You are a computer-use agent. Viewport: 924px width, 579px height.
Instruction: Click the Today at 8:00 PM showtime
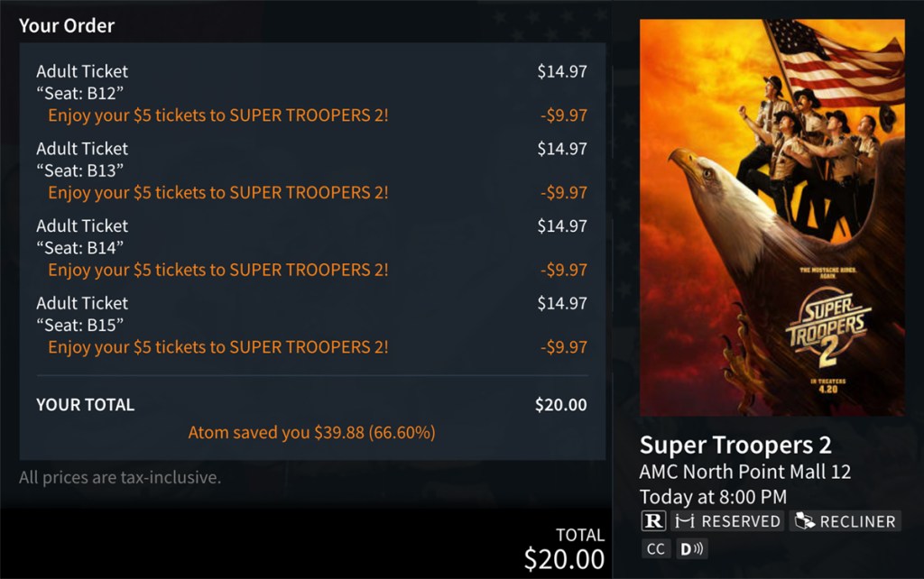coord(713,497)
